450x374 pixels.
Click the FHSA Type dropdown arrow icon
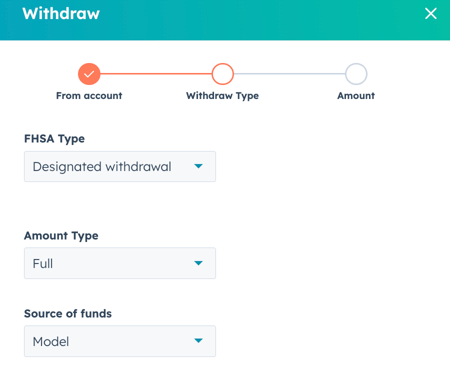[199, 166]
